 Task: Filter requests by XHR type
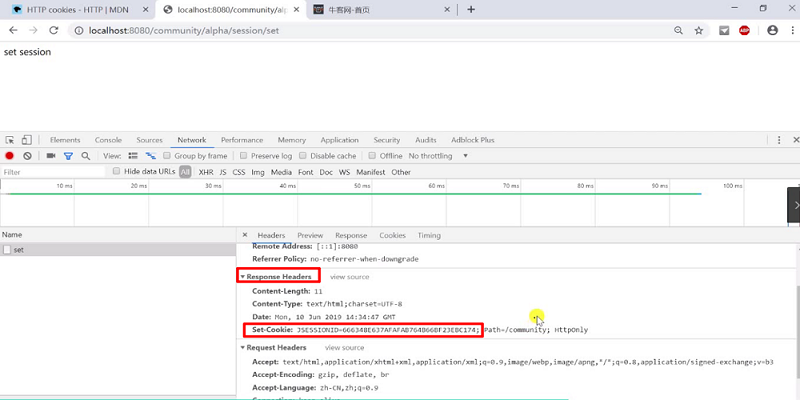click(206, 172)
